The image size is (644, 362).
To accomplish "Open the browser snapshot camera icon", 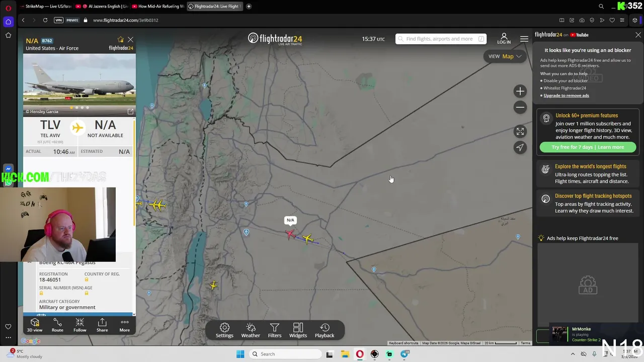I will [582, 20].
